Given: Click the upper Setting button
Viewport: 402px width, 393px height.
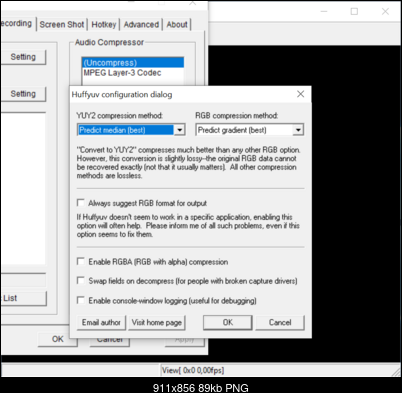Looking at the screenshot, I should 23,57.
